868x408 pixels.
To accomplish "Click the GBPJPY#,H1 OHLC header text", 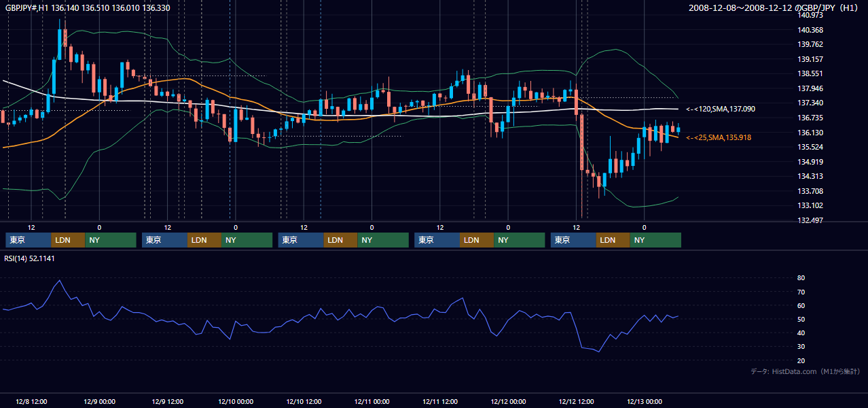I will [x=87, y=8].
